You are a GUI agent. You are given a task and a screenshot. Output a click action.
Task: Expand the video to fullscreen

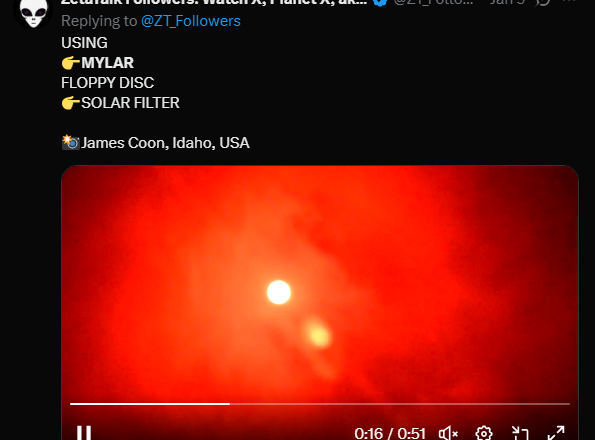[556, 433]
